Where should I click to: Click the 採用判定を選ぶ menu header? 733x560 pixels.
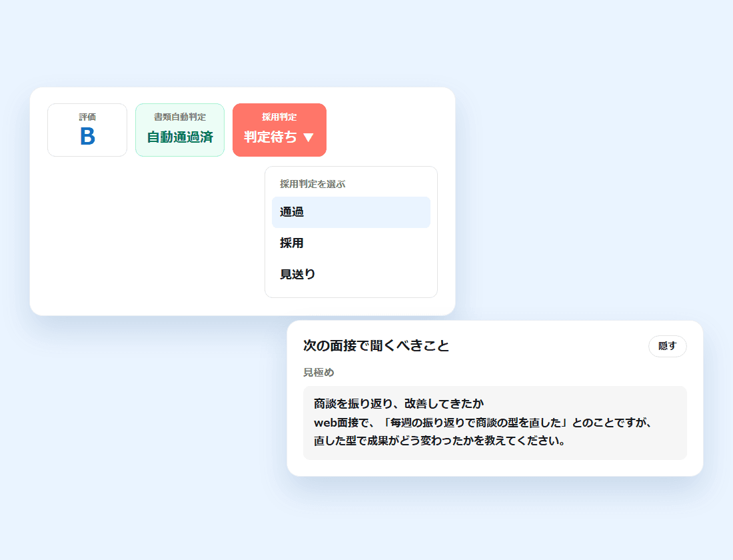pyautogui.click(x=313, y=184)
